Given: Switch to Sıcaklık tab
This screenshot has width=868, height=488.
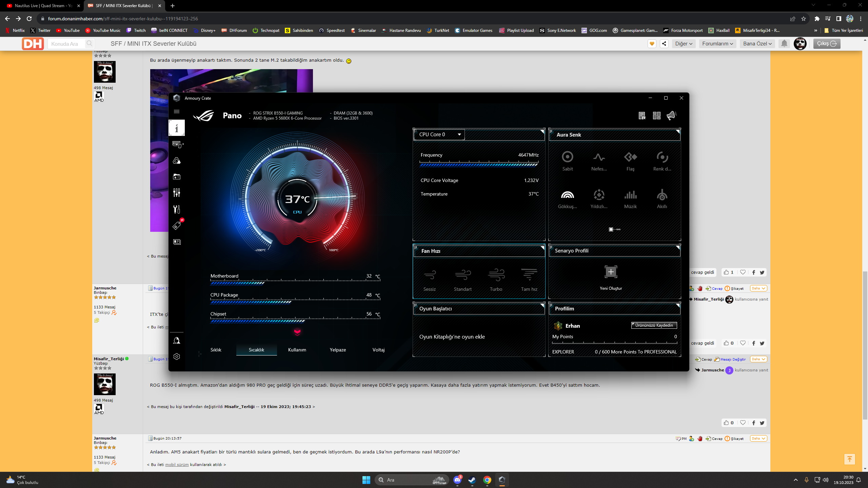Looking at the screenshot, I should (256, 350).
